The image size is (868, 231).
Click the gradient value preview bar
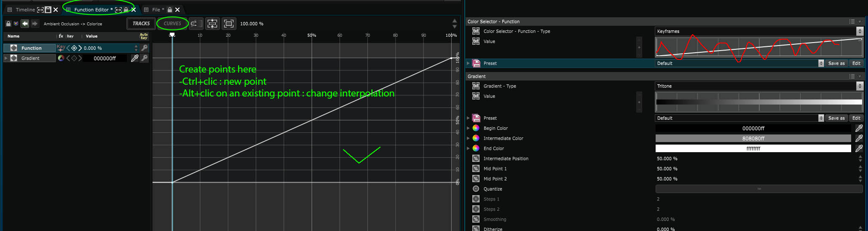pyautogui.click(x=759, y=102)
